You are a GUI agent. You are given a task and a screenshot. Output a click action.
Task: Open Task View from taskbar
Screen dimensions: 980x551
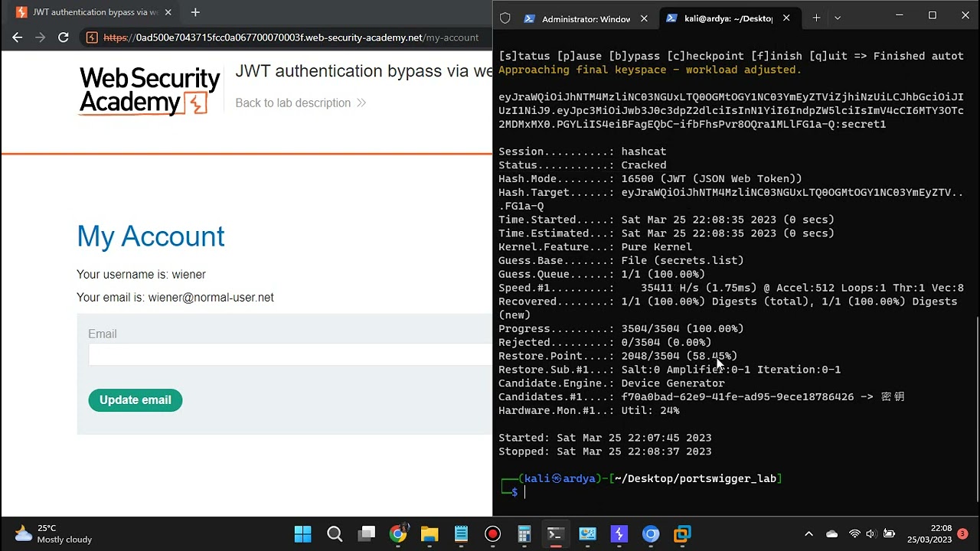(x=367, y=533)
